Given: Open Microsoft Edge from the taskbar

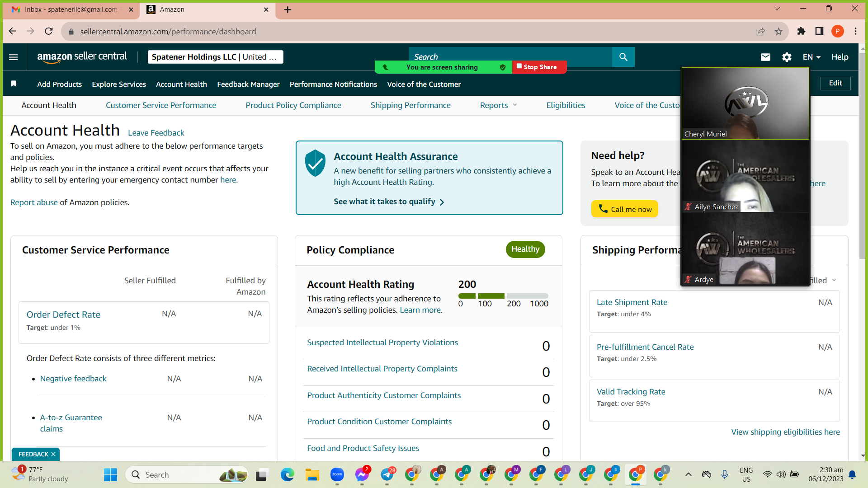Looking at the screenshot, I should coord(287,475).
